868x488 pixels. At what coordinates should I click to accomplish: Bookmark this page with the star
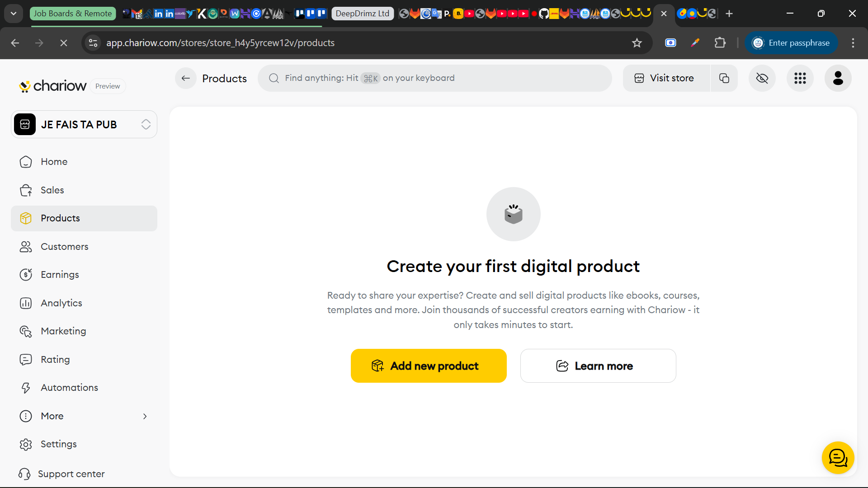pyautogui.click(x=637, y=42)
